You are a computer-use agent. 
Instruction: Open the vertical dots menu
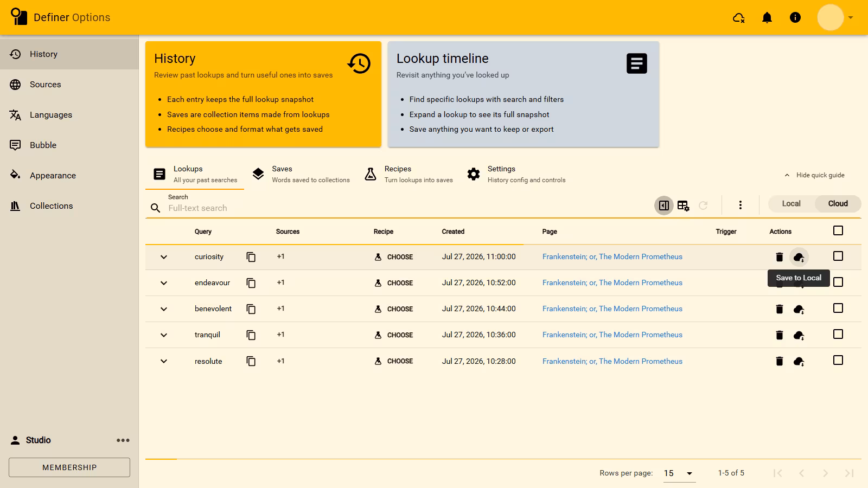pyautogui.click(x=741, y=205)
